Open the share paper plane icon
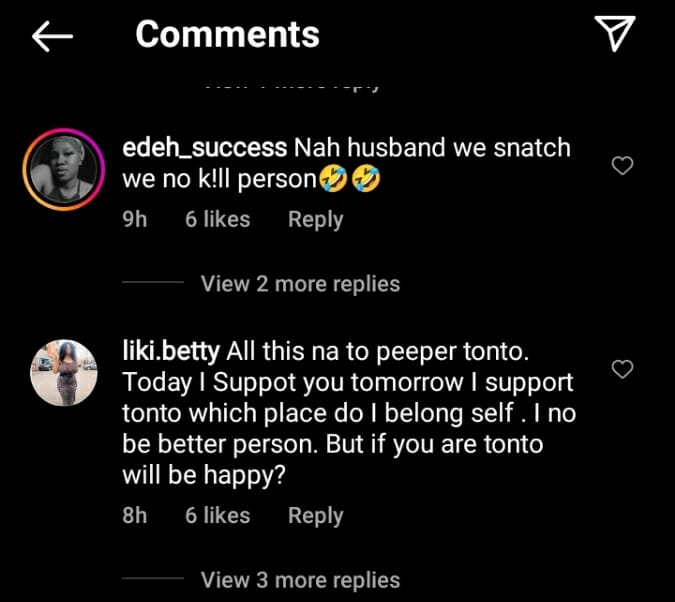675x602 pixels. (617, 34)
